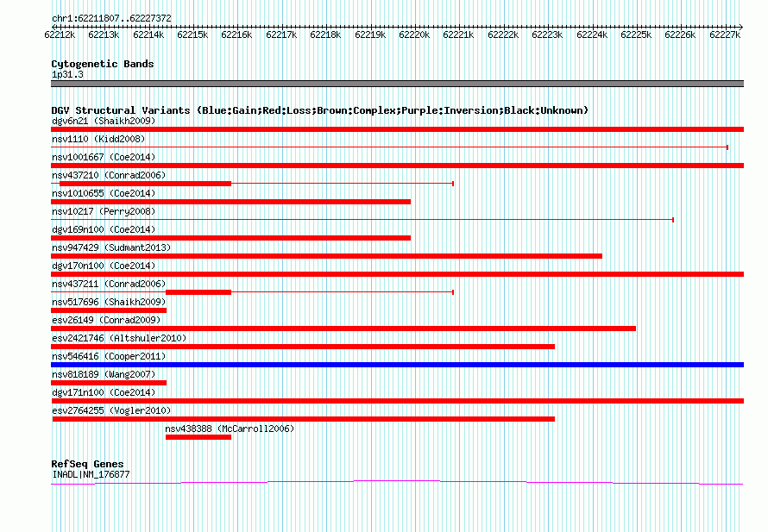Click the RefSeq Genes track heading

(x=87, y=464)
